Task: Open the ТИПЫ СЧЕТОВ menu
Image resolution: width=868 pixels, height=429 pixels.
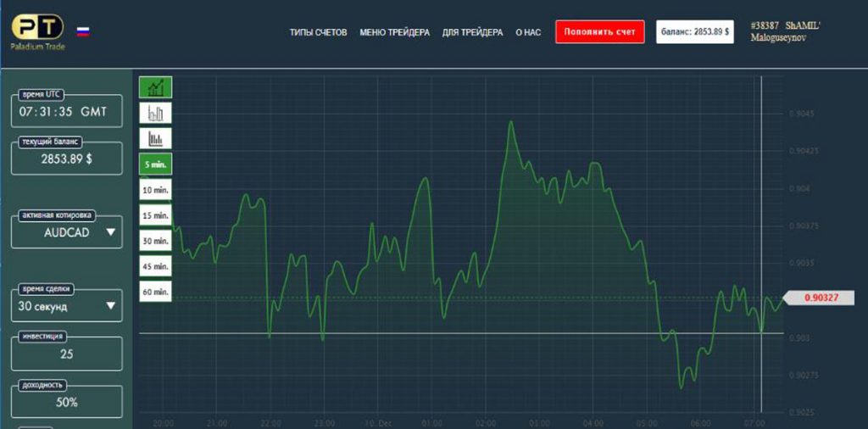Action: tap(318, 32)
